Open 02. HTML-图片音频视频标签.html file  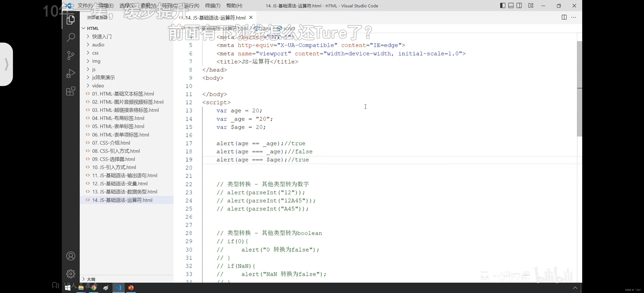coord(127,102)
